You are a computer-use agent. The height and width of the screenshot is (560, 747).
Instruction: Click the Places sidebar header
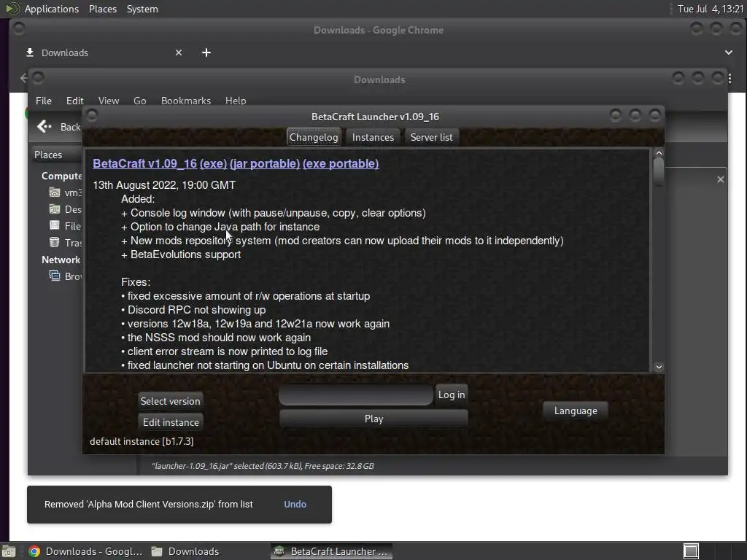[x=55, y=155]
